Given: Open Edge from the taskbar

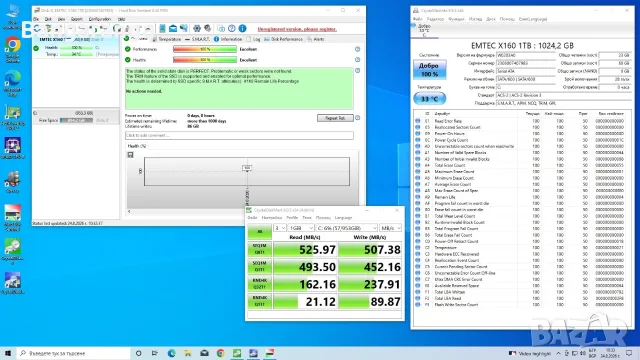Looking at the screenshot, I should (171, 353).
